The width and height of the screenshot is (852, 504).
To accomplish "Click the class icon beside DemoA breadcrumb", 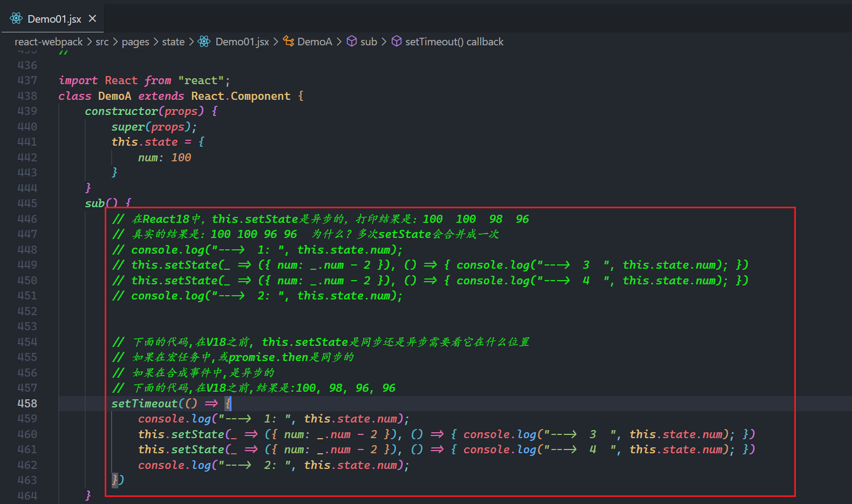I will click(x=289, y=42).
